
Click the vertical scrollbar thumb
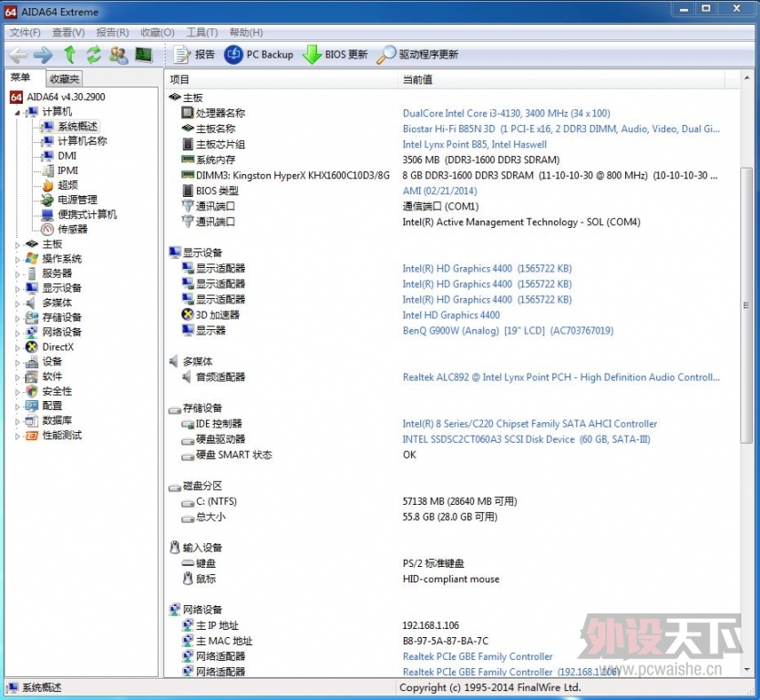(x=746, y=305)
